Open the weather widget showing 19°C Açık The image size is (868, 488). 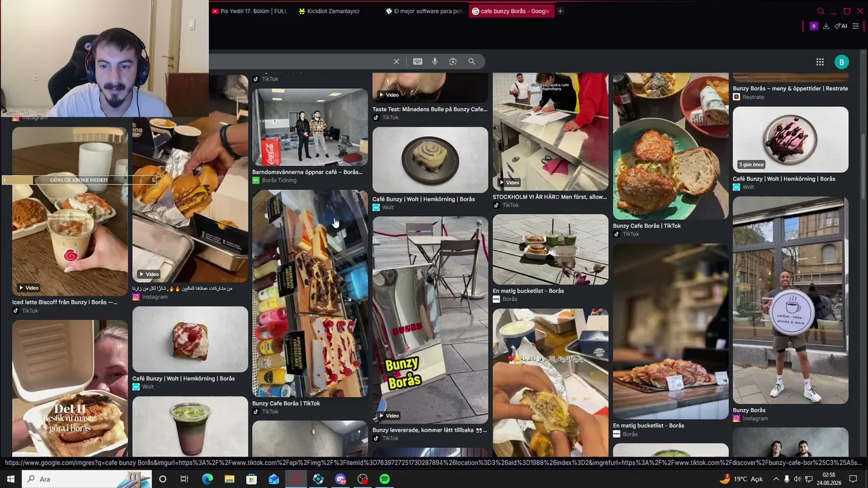[x=743, y=479]
